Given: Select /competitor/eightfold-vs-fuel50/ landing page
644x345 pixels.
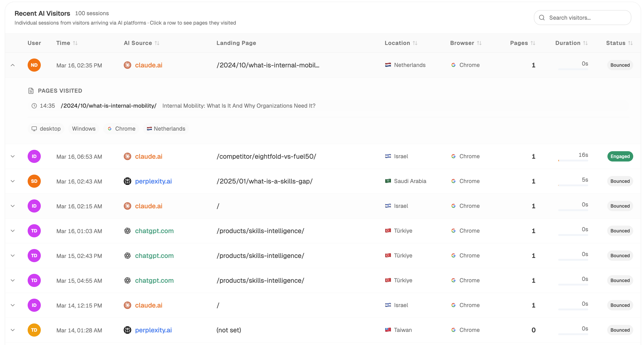Looking at the screenshot, I should point(266,157).
